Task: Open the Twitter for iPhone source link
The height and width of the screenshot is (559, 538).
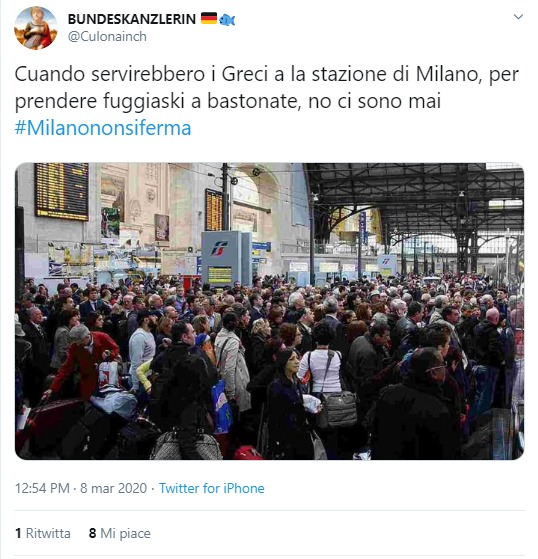Action: pyautogui.click(x=211, y=488)
